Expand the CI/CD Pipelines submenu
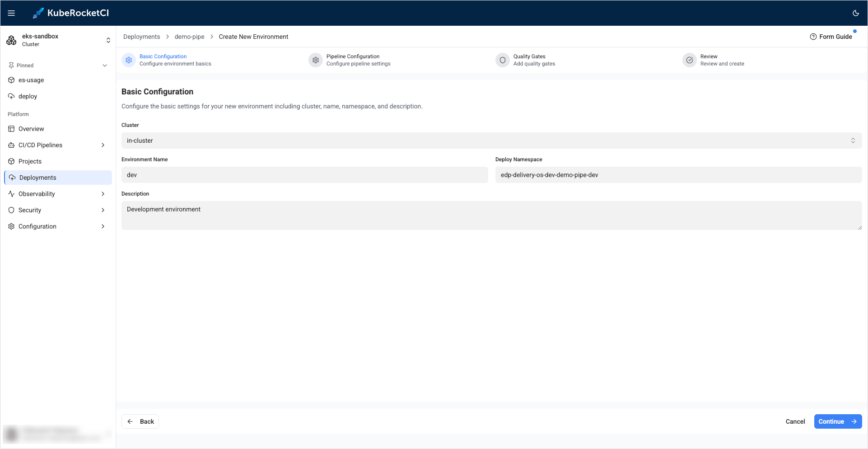868x449 pixels. [103, 145]
